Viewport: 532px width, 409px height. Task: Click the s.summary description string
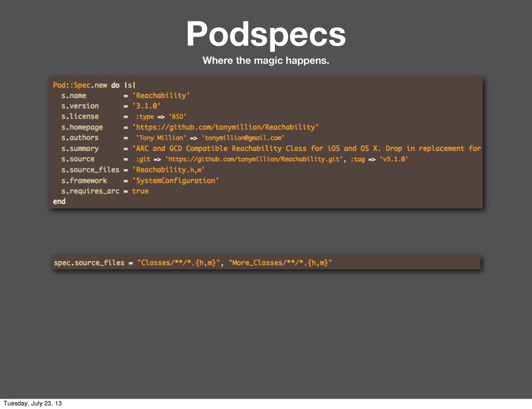307,148
